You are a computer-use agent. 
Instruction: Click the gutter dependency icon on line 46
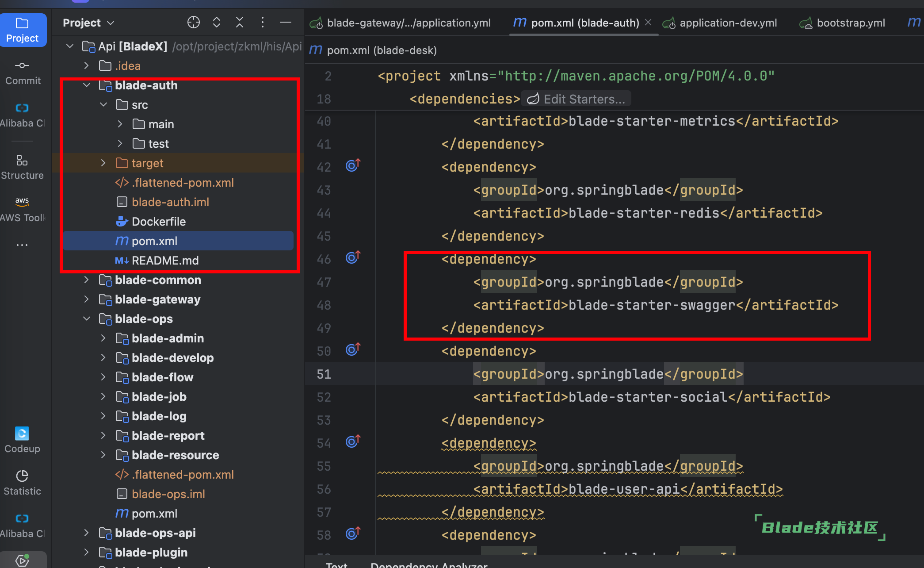pyautogui.click(x=353, y=257)
